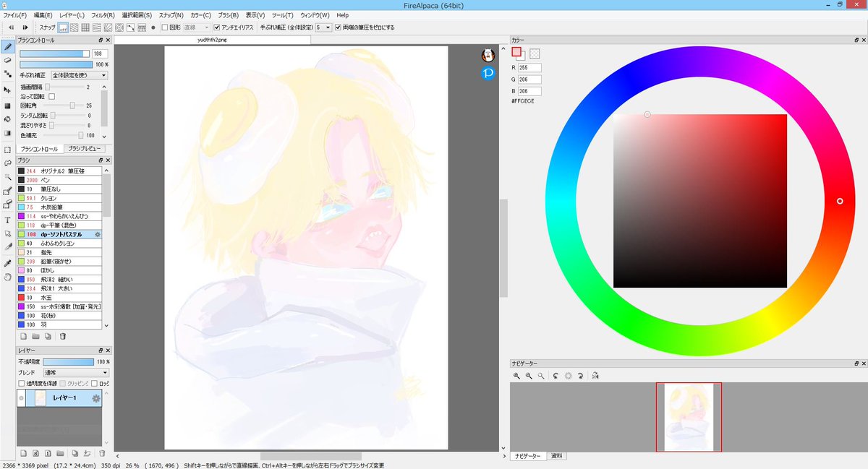Choose the rectangular Select tool
The width and height of the screenshot is (868, 469).
(7, 150)
